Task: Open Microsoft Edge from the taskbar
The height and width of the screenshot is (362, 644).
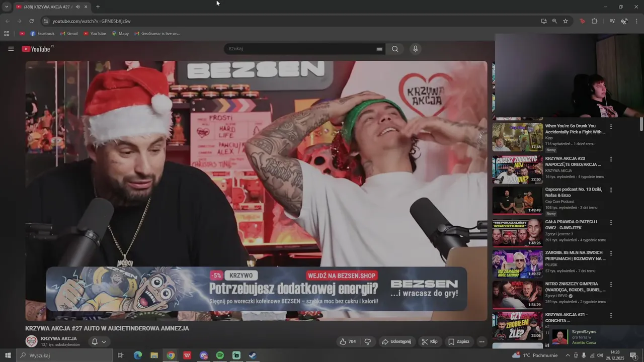Action: point(137,355)
